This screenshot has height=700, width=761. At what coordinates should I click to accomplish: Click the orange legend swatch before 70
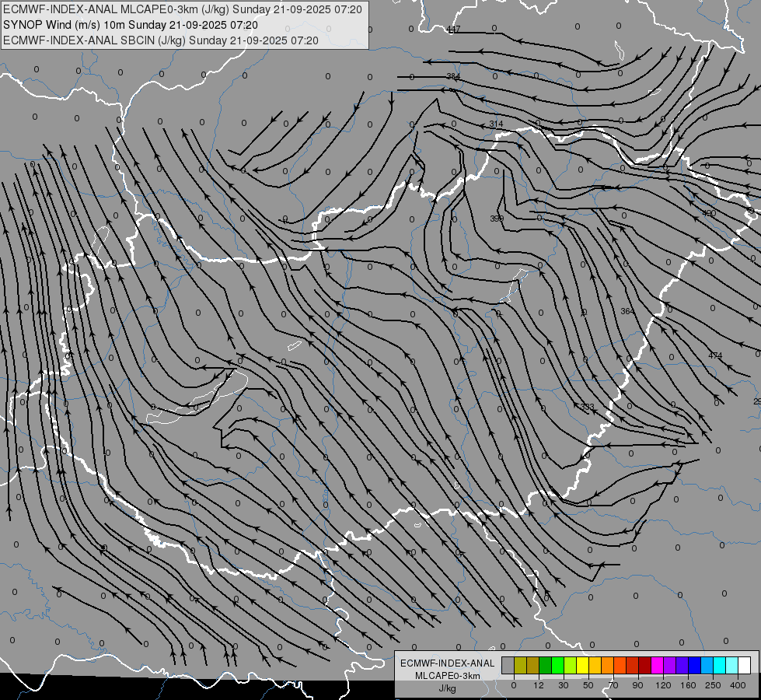[x=608, y=665]
